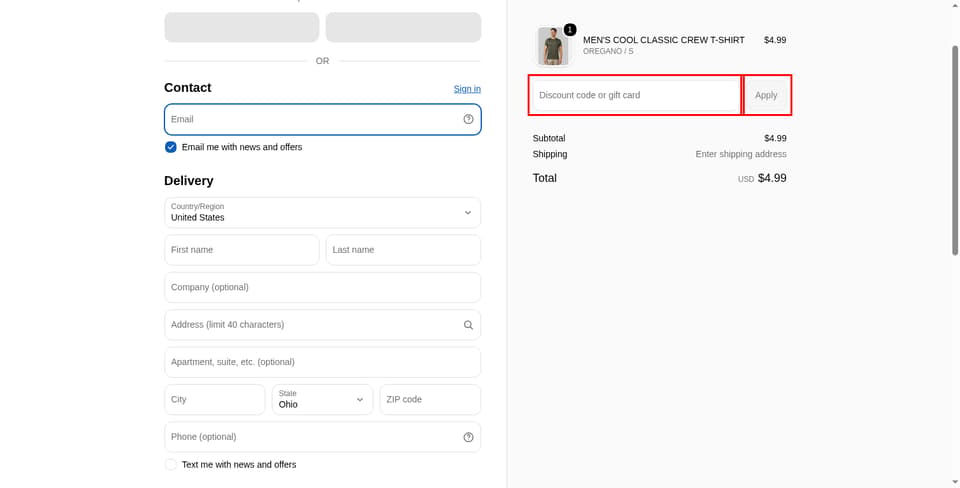This screenshot has width=960, height=488.
Task: Focus the First name field
Action: [x=242, y=250]
